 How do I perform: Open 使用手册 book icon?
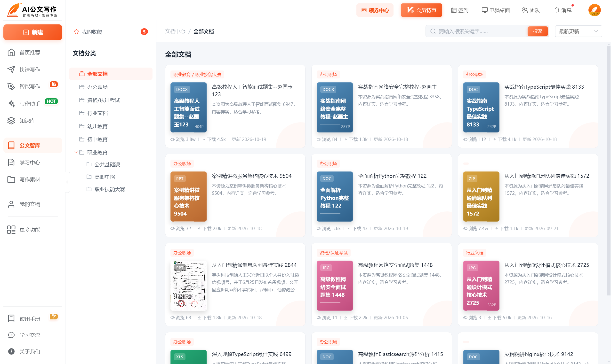point(11,318)
